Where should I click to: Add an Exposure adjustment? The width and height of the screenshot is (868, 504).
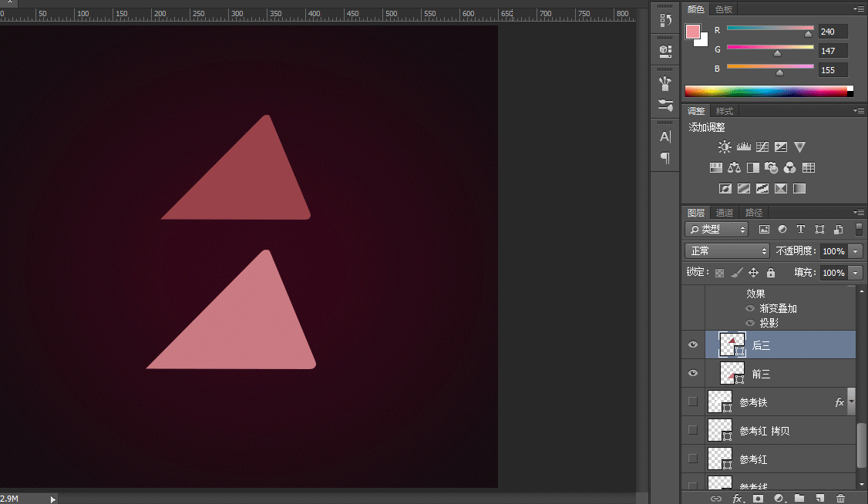tap(781, 146)
